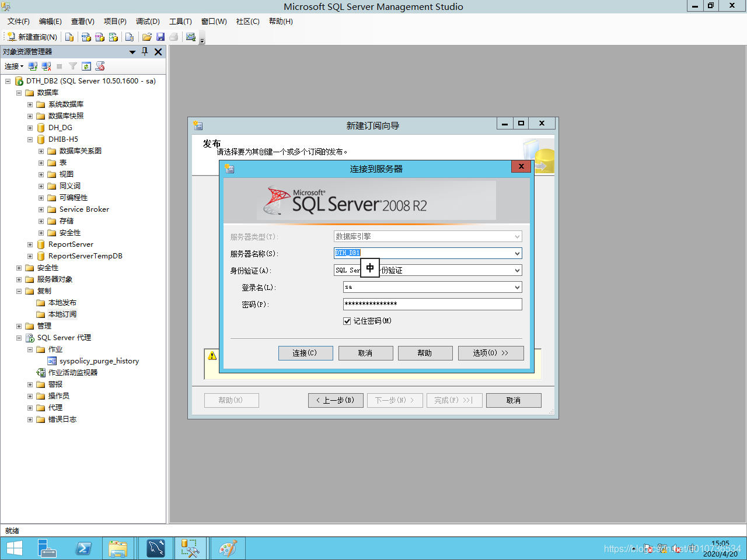This screenshot has width=747, height=560.
Task: Click the Analysis Services MDX Query icon
Action: (86, 37)
